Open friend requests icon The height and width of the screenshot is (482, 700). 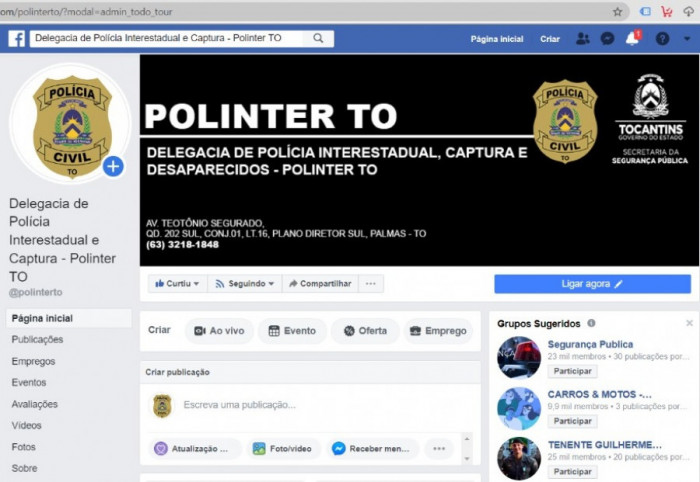click(x=582, y=39)
